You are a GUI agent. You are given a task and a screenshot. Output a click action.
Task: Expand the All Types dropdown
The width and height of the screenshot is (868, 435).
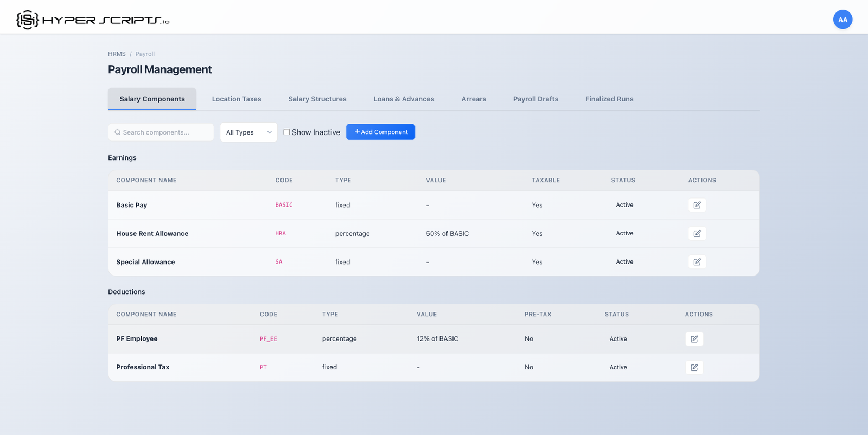(248, 132)
